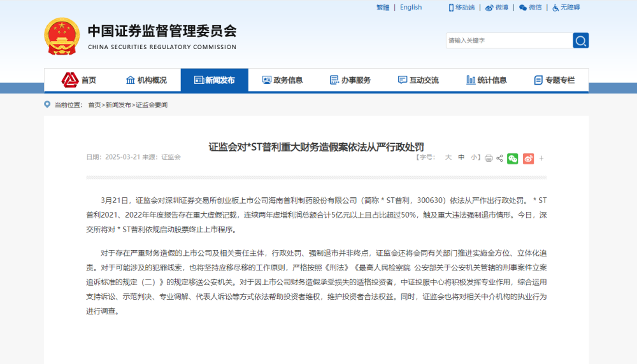637x364 pixels.
Task: Select the 机构概况 navigation tab
Action: [x=147, y=80]
